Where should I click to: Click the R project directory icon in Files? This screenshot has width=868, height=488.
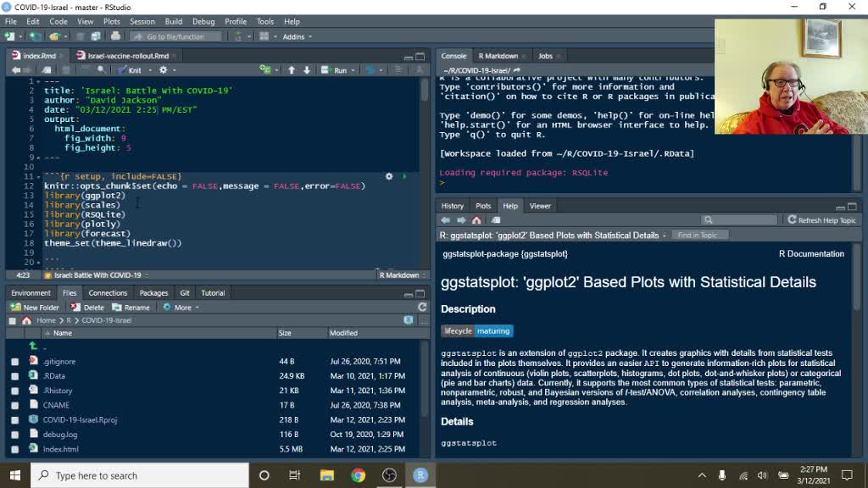click(x=408, y=320)
